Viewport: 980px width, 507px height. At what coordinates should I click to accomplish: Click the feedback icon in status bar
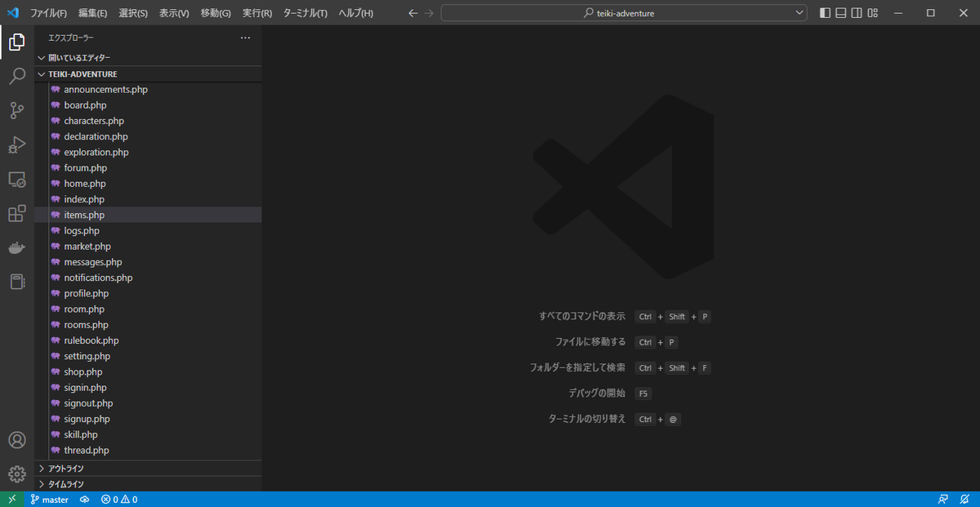pos(943,500)
